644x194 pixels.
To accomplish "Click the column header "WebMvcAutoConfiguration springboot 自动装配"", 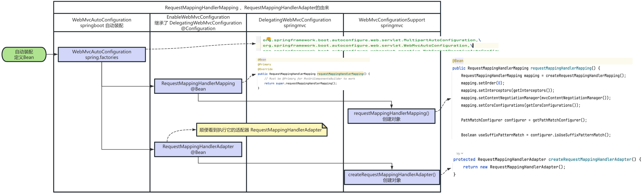I will pos(102,22).
